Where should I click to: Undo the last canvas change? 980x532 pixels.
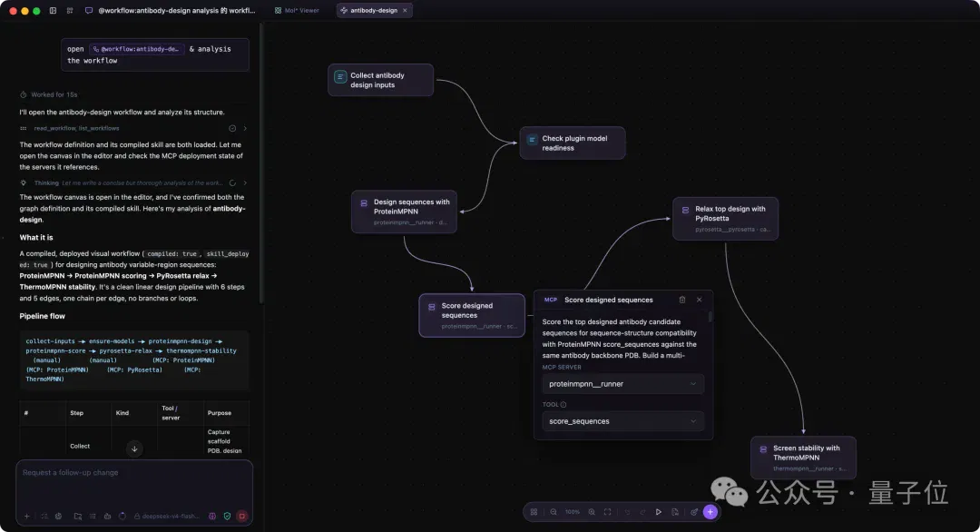[628, 512]
